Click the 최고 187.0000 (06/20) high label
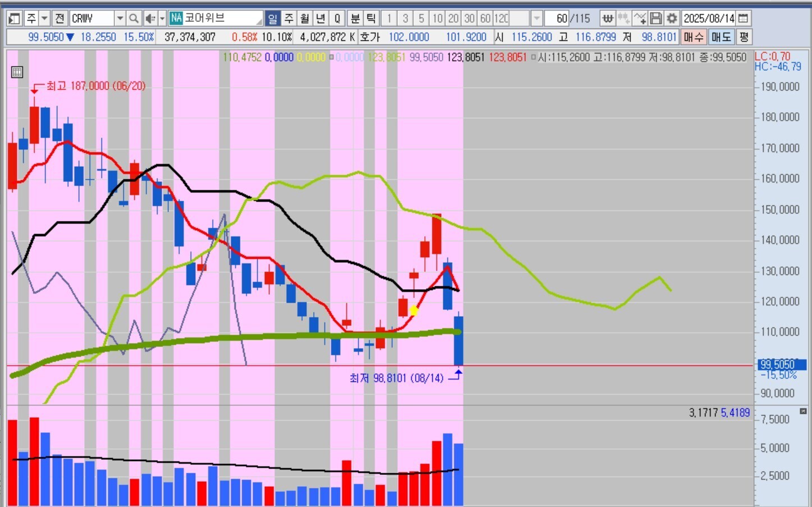This screenshot has width=812, height=507. tap(95, 86)
